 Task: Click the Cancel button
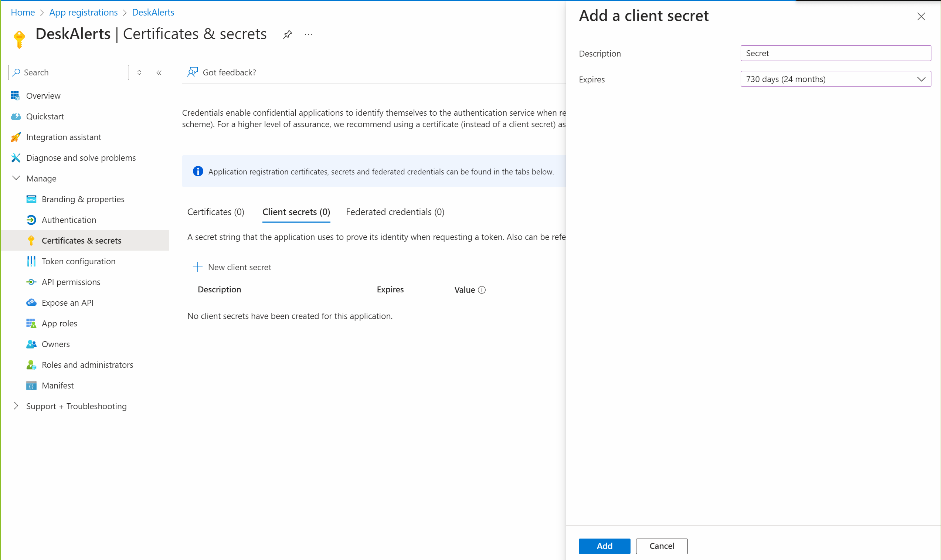[x=662, y=546]
